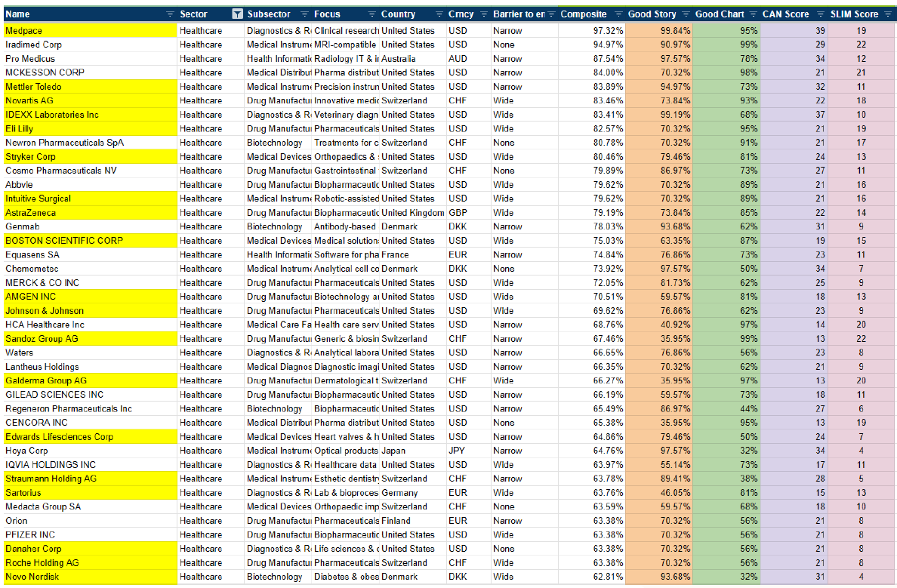Open the Focus column filter dropdown
The image size is (897, 588).
[x=371, y=14]
